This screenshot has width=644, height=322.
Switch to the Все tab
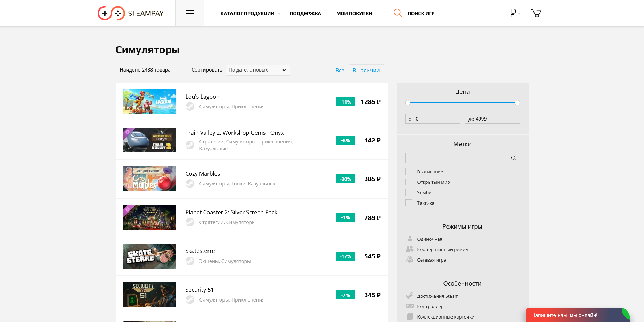[x=340, y=70]
